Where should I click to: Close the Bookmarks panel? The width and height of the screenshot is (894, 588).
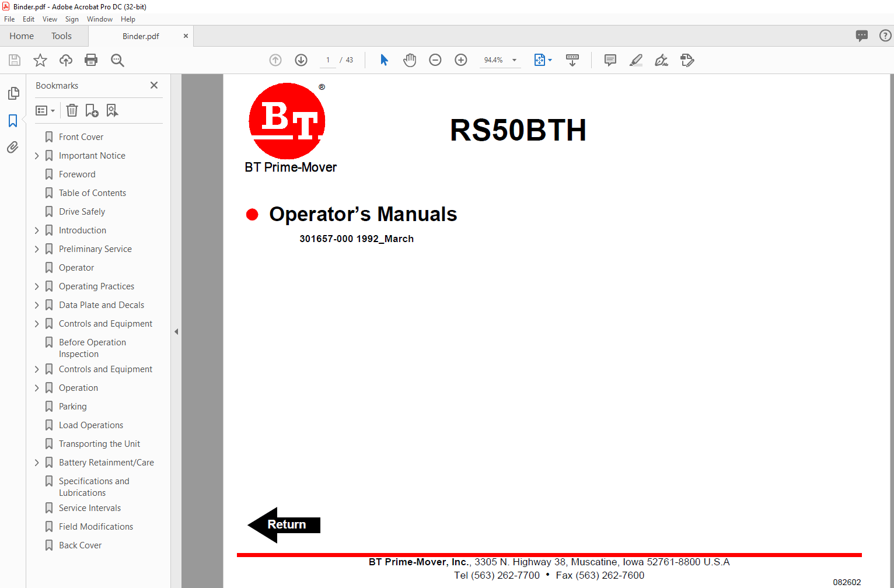point(154,85)
